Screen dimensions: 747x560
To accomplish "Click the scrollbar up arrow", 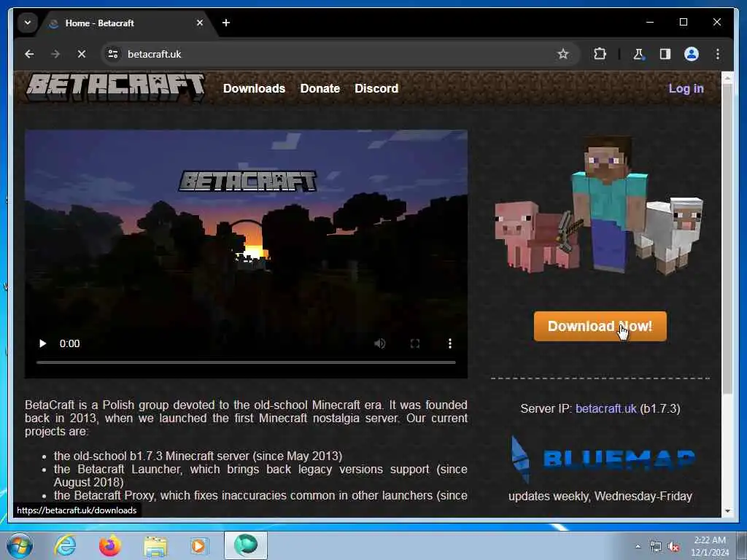I will tap(727, 77).
